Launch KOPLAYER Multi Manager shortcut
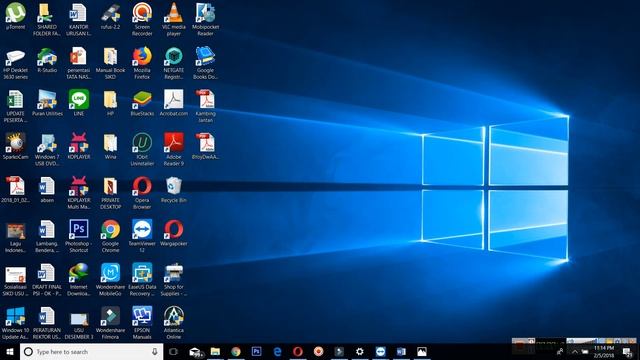This screenshot has width=640, height=360. [x=78, y=193]
